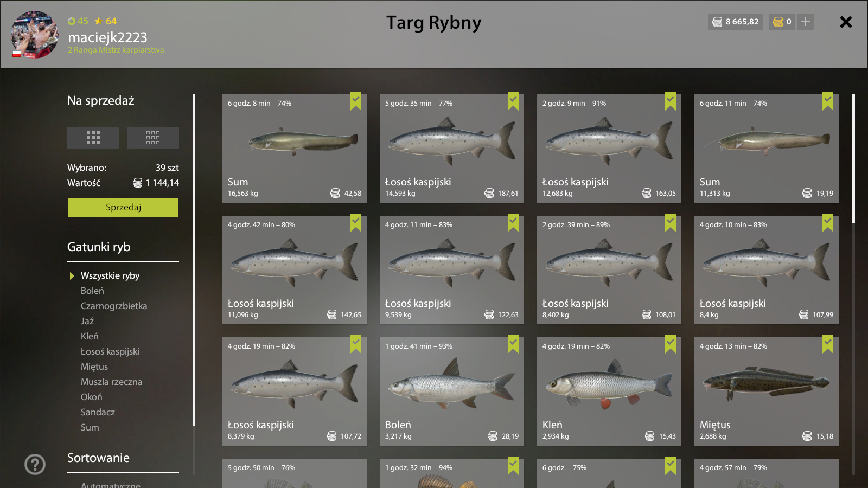Click the fish grid vertical scrollbar

coord(853,158)
